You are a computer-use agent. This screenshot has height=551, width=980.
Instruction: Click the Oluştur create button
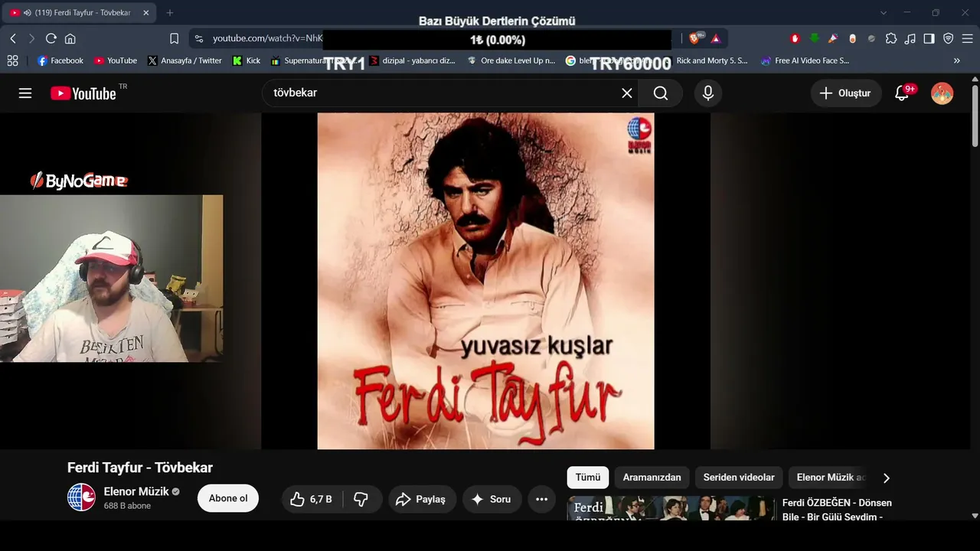pyautogui.click(x=846, y=93)
